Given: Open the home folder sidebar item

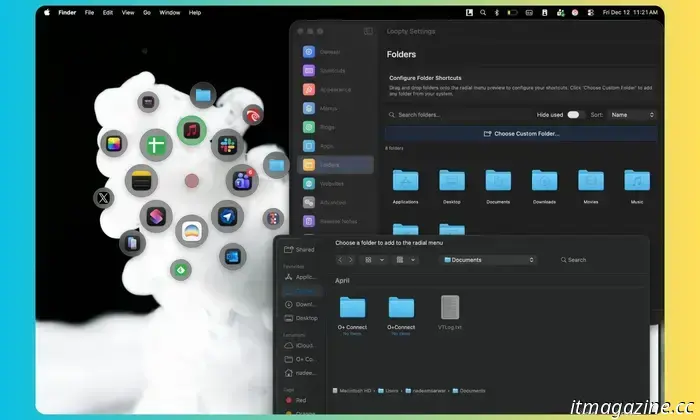Looking at the screenshot, I should tap(300, 373).
